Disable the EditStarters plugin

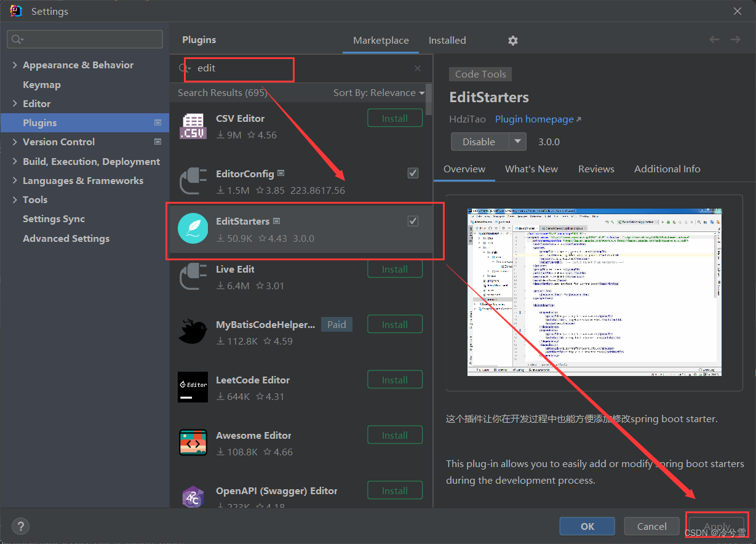click(x=479, y=142)
